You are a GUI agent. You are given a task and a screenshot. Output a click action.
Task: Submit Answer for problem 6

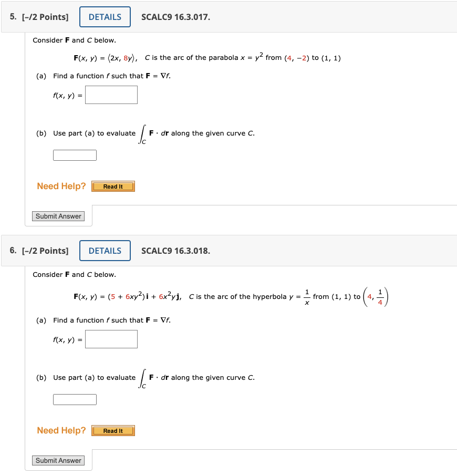58,460
